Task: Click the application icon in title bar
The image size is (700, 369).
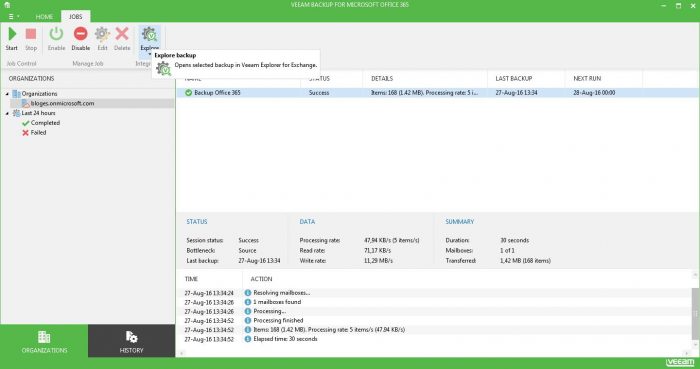Action: tap(7, 5)
